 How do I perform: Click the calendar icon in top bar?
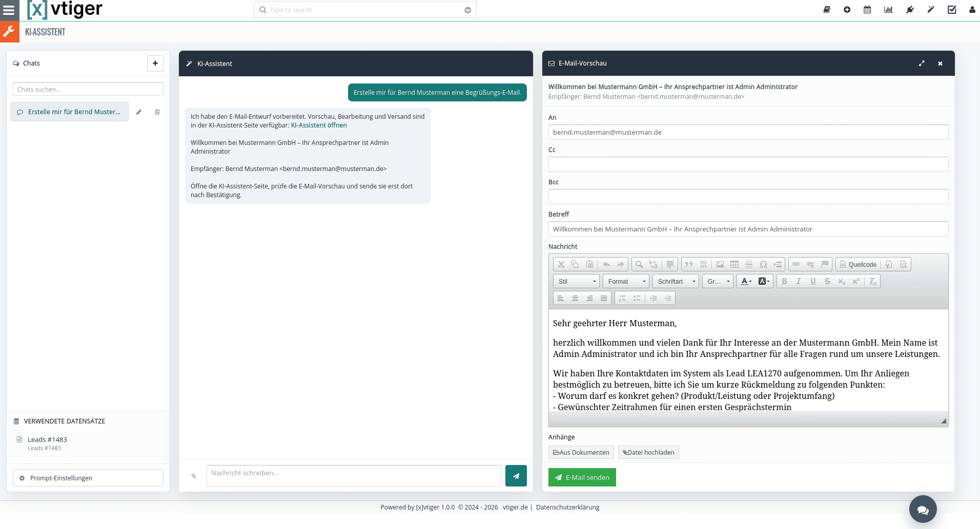pyautogui.click(x=867, y=10)
